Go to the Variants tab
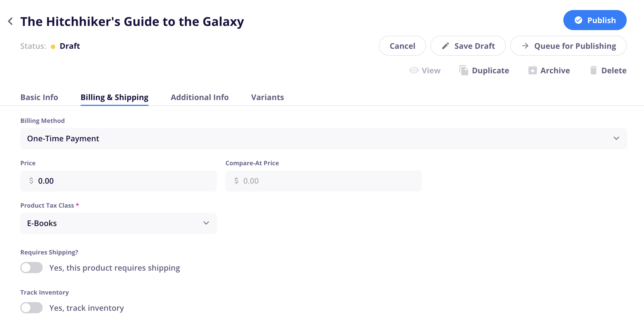The width and height of the screenshot is (644, 335). click(268, 97)
